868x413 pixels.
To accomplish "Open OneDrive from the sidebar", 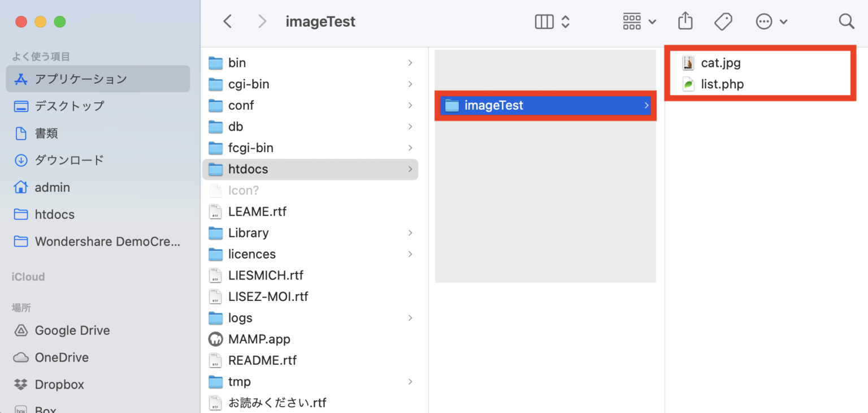I will (62, 357).
